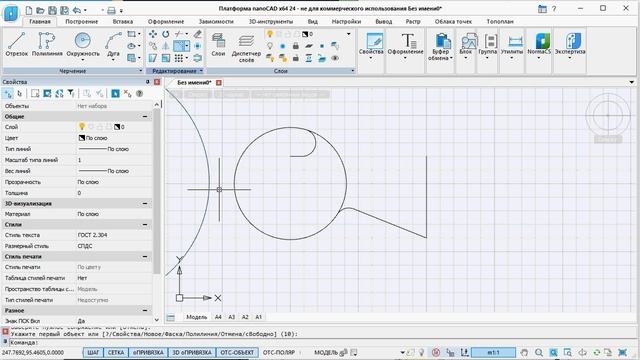Launch NormaCS from the ribbon
Image resolution: width=640 pixels, height=360 pixels.
pos(539,46)
